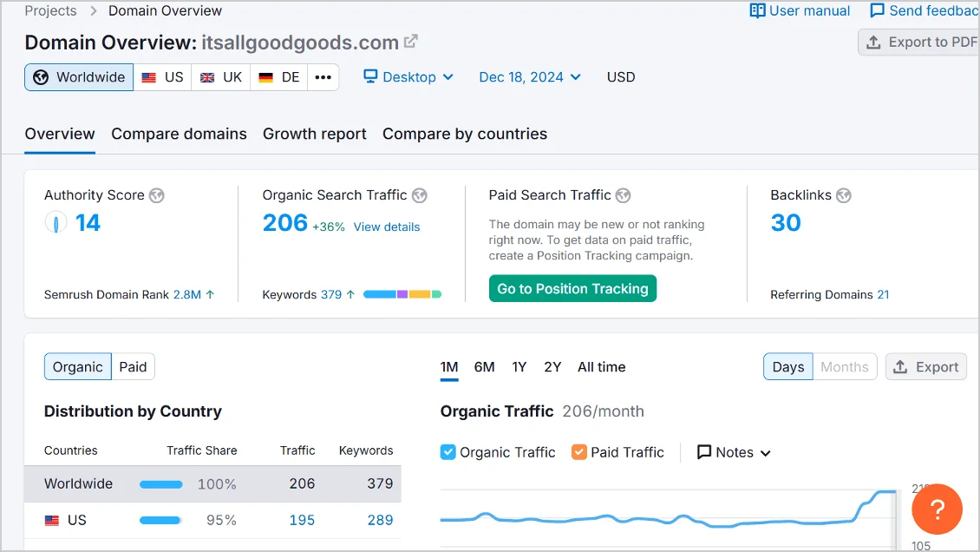Open the Dec 18, 2024 date dropdown
This screenshot has width=980, height=552.
click(529, 76)
